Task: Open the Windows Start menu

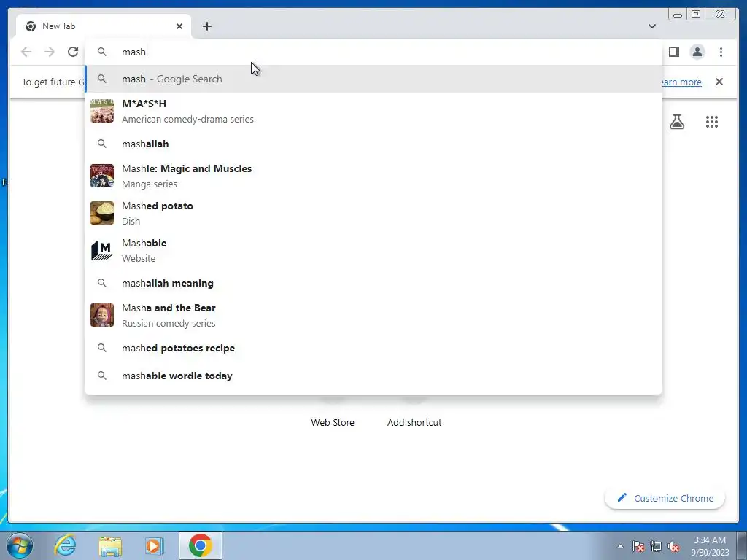Action: 19,545
